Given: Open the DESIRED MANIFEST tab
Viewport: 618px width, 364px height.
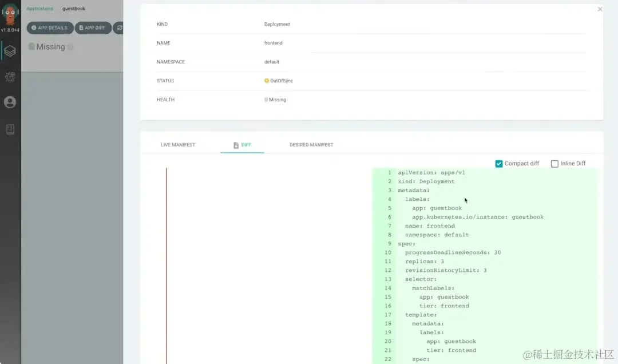Looking at the screenshot, I should 311,145.
